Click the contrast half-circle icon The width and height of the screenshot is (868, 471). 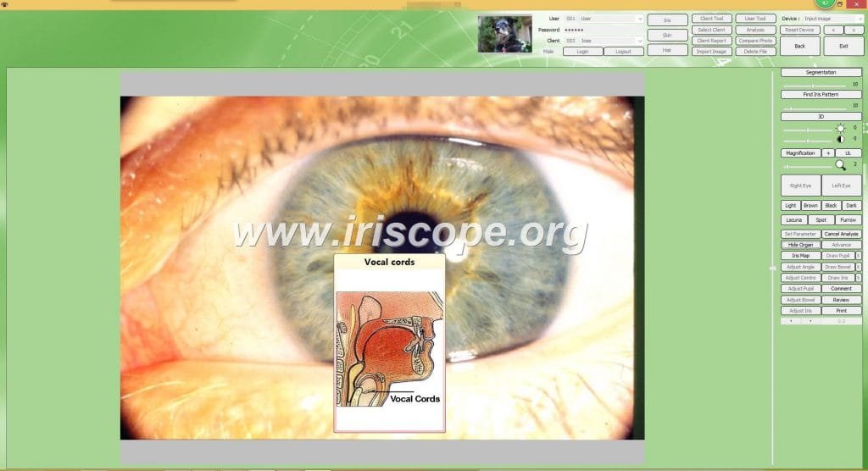point(840,140)
